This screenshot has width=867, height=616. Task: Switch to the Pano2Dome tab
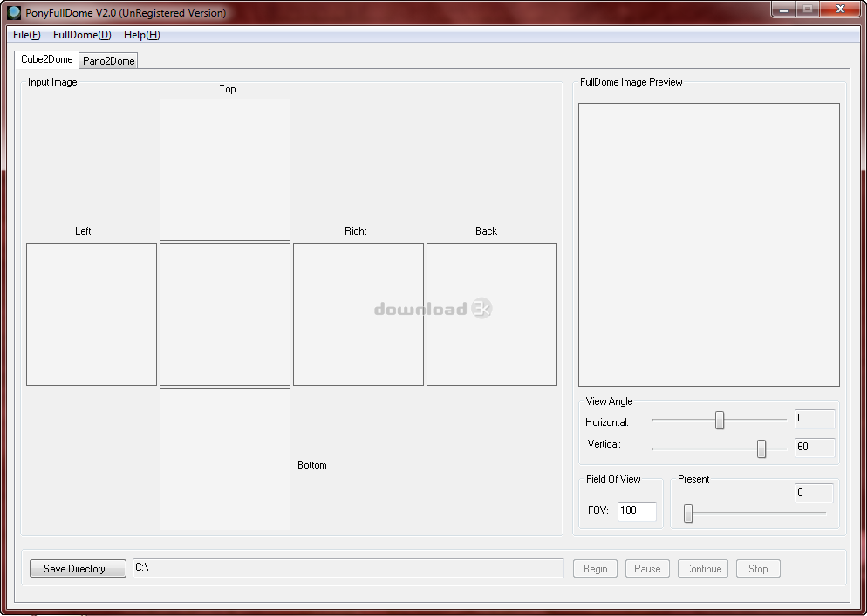(108, 61)
